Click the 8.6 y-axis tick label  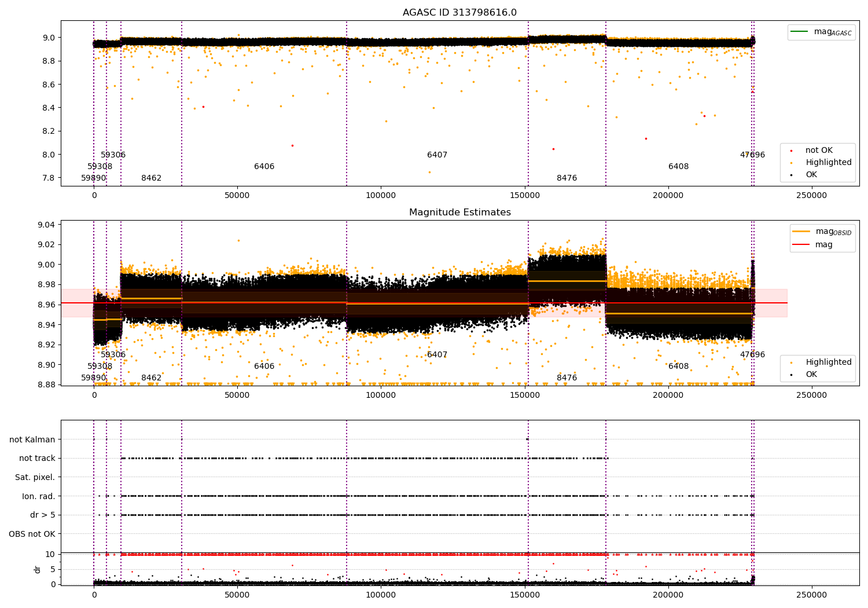click(x=49, y=85)
